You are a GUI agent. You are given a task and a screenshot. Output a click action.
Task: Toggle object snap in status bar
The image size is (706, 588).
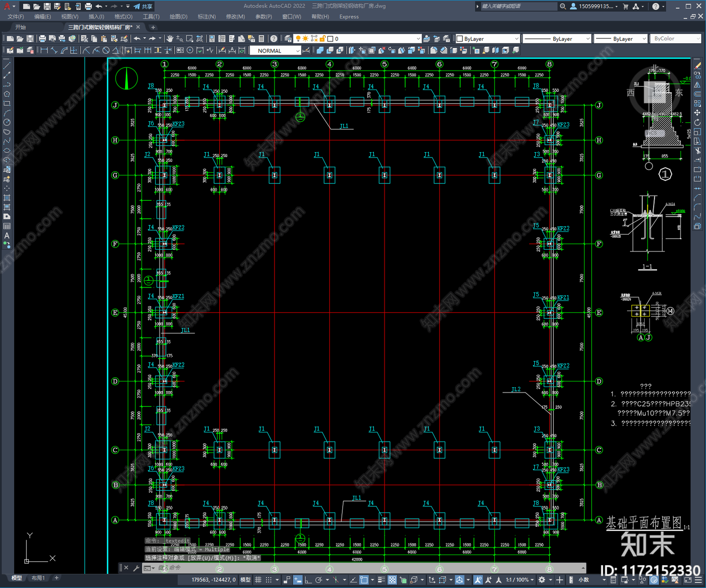[364, 580]
